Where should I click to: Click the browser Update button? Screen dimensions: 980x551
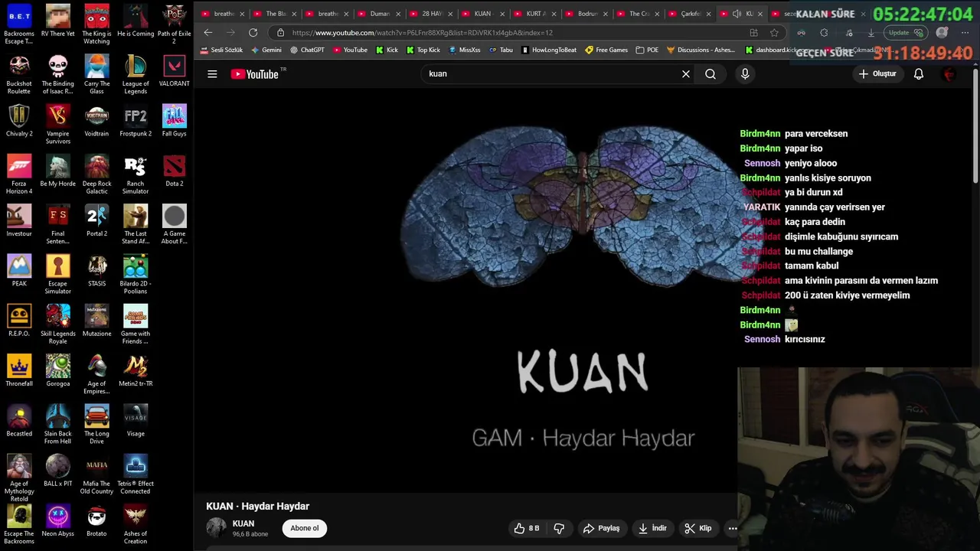904,32
